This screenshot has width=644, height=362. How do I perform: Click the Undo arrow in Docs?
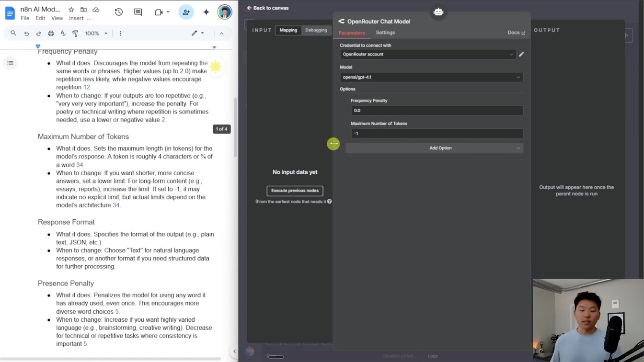click(26, 34)
